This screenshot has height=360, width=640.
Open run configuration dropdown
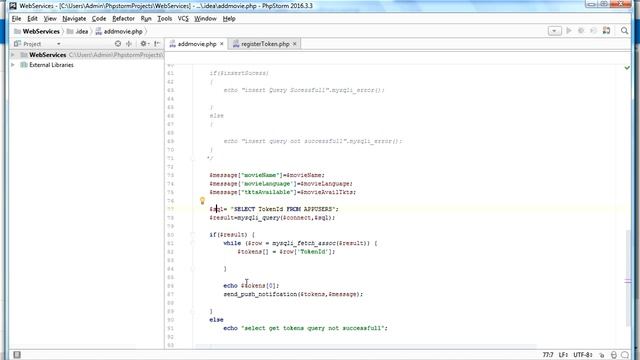point(554,31)
